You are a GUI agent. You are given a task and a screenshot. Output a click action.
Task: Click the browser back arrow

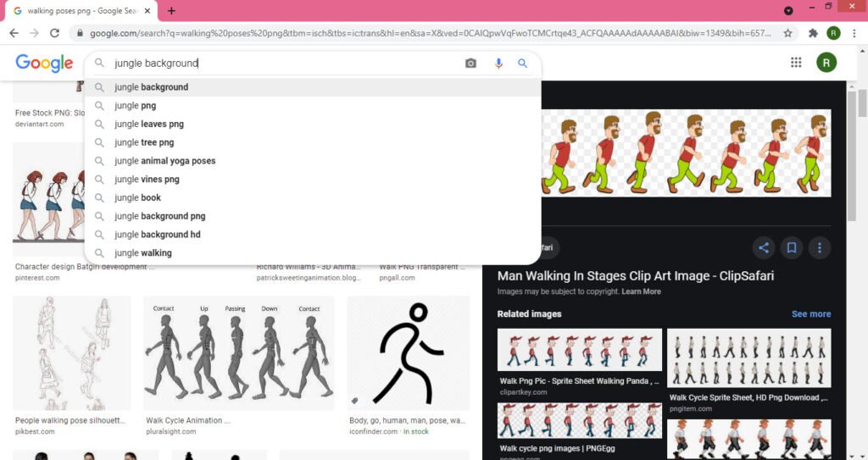14,33
